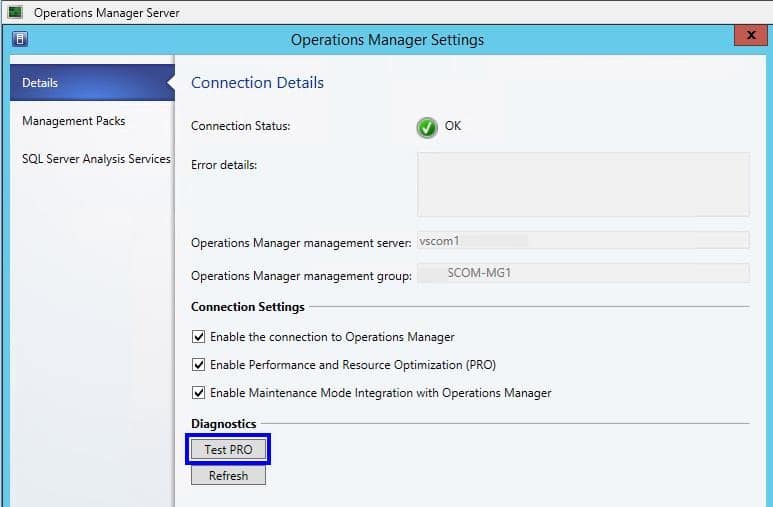Click the OK connection status text
Viewport: 773px width, 507px height.
coord(453,126)
